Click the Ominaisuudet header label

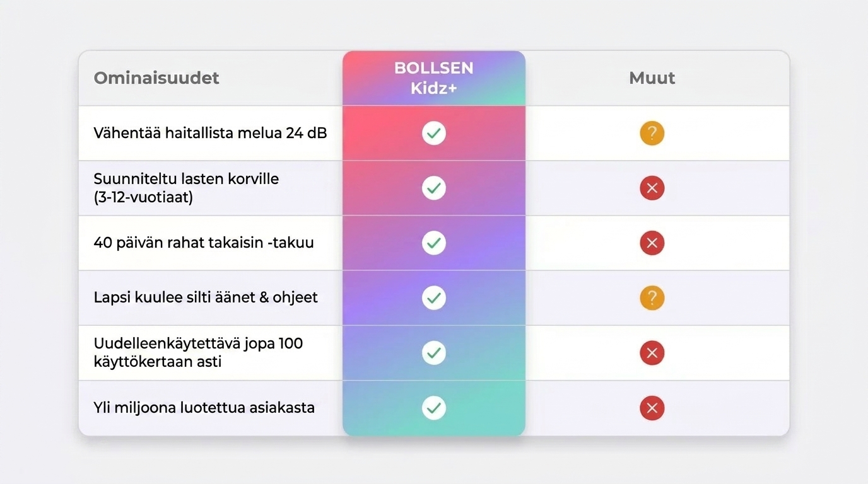(156, 78)
